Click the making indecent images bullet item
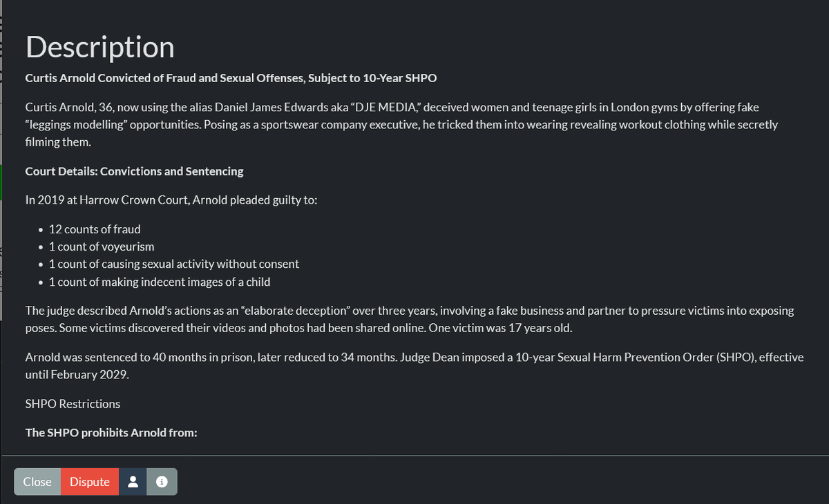This screenshot has width=829, height=504. [x=159, y=282]
